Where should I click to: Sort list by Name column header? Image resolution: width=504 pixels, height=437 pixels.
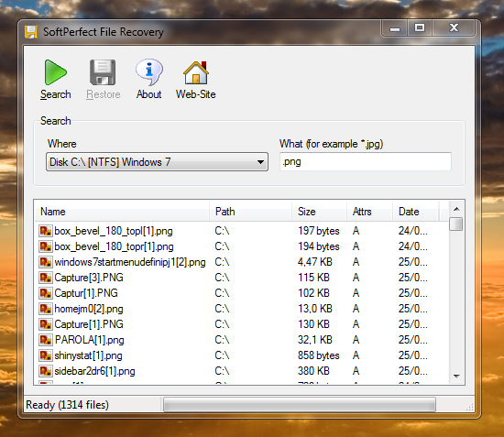[x=122, y=212]
